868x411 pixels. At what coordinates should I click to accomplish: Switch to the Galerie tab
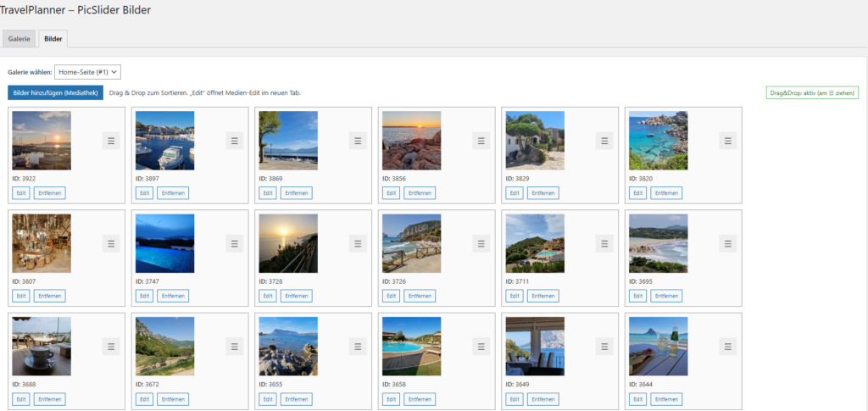pyautogui.click(x=19, y=39)
